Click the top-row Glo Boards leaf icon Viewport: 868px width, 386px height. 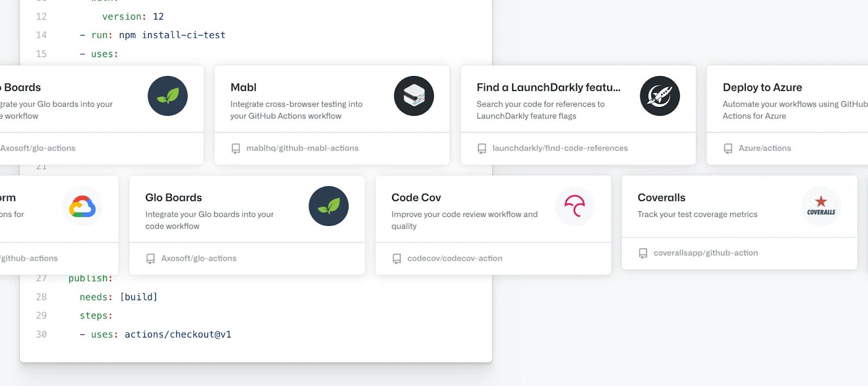click(x=168, y=96)
